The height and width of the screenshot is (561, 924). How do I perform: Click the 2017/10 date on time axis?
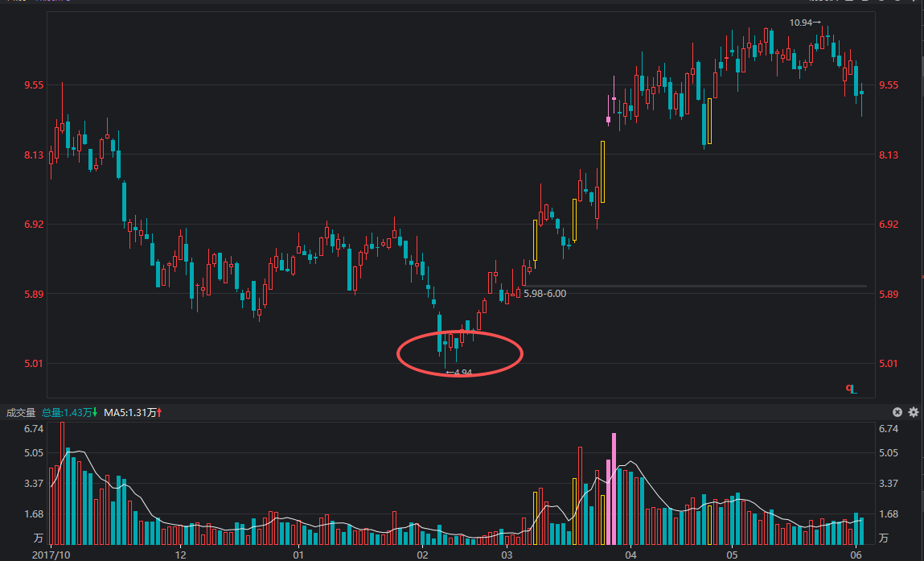(51, 555)
